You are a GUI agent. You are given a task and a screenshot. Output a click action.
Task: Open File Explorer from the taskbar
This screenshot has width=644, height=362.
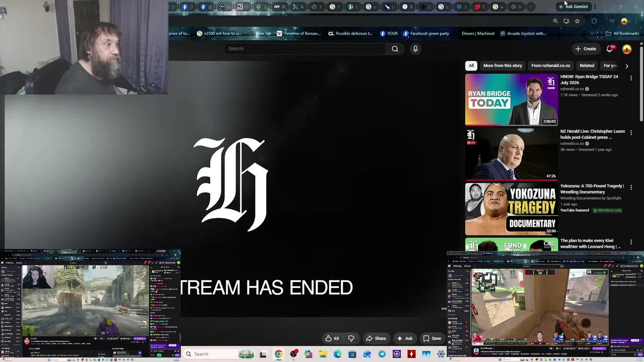[x=323, y=354]
